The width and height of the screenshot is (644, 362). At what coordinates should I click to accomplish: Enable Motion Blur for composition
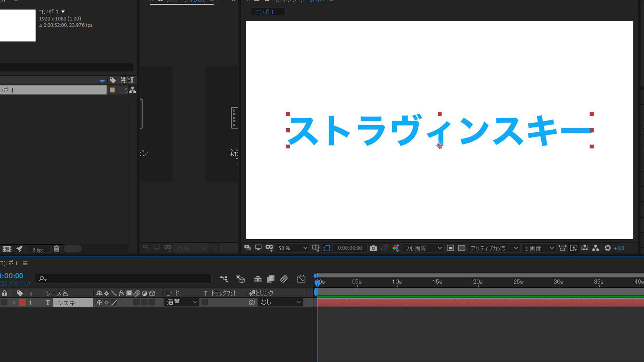(284, 279)
